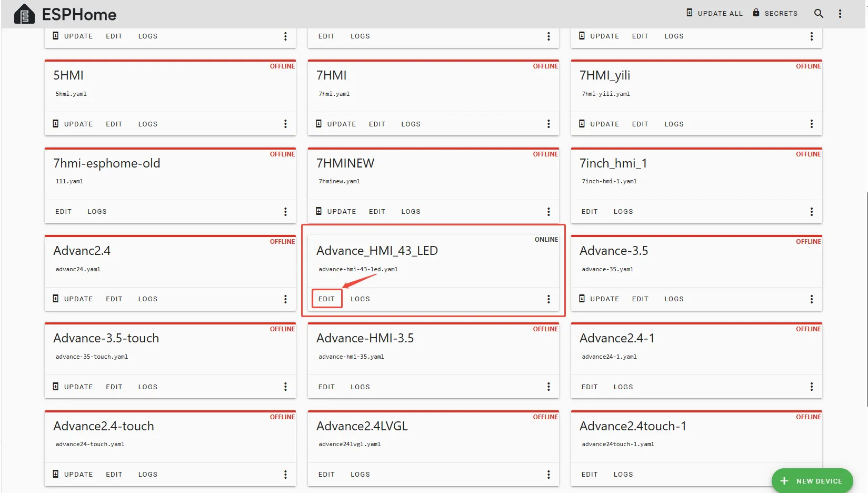Open three-dot menu on Advance-HMI-3.5 card
This screenshot has width=868, height=493.
click(548, 387)
